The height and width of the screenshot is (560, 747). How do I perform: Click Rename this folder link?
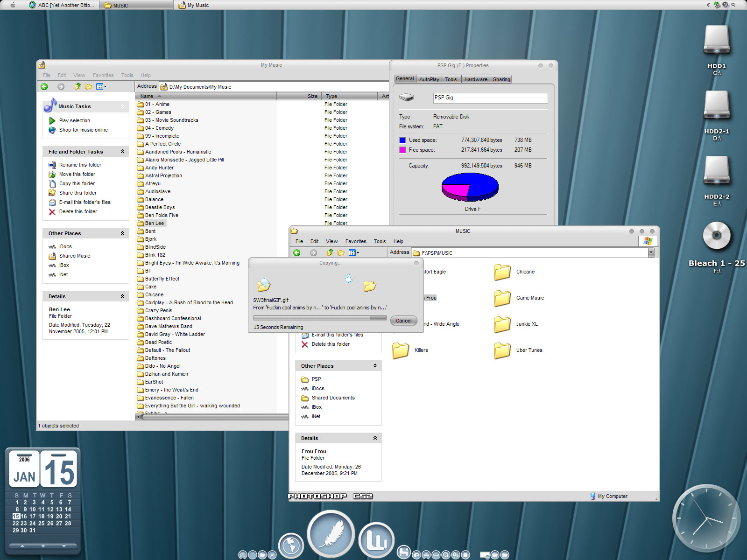click(80, 165)
